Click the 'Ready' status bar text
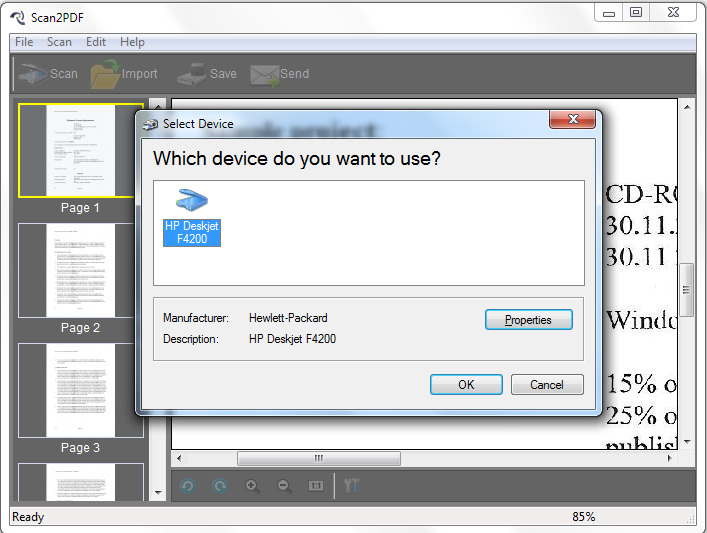 tap(28, 517)
